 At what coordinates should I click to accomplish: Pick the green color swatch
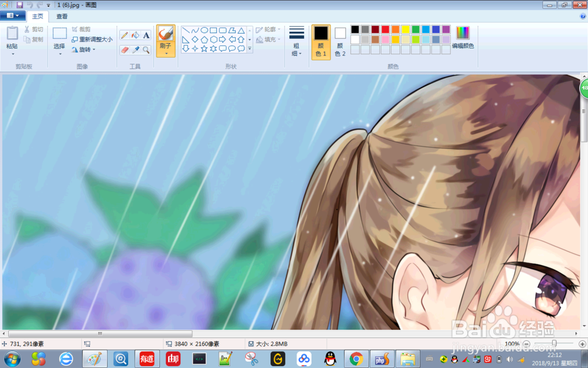click(x=416, y=29)
